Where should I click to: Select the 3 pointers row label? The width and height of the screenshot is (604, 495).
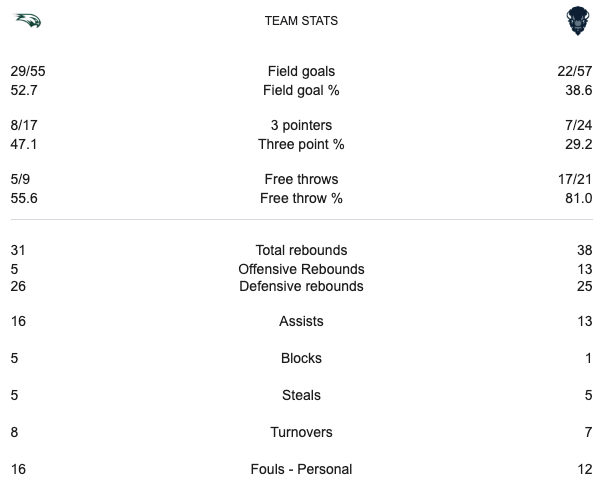pos(301,126)
